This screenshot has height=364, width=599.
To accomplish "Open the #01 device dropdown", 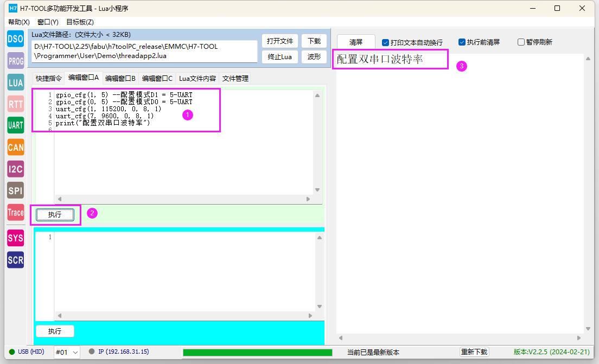I will coord(67,352).
